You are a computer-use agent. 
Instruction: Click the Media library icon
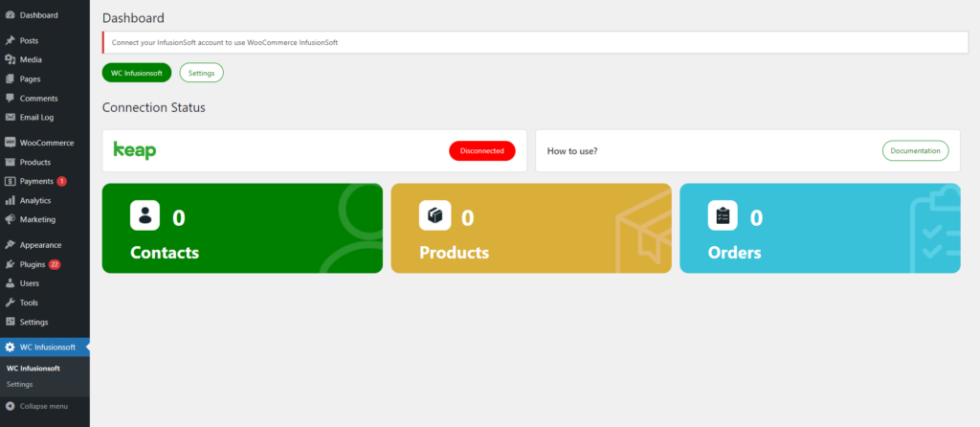point(10,60)
